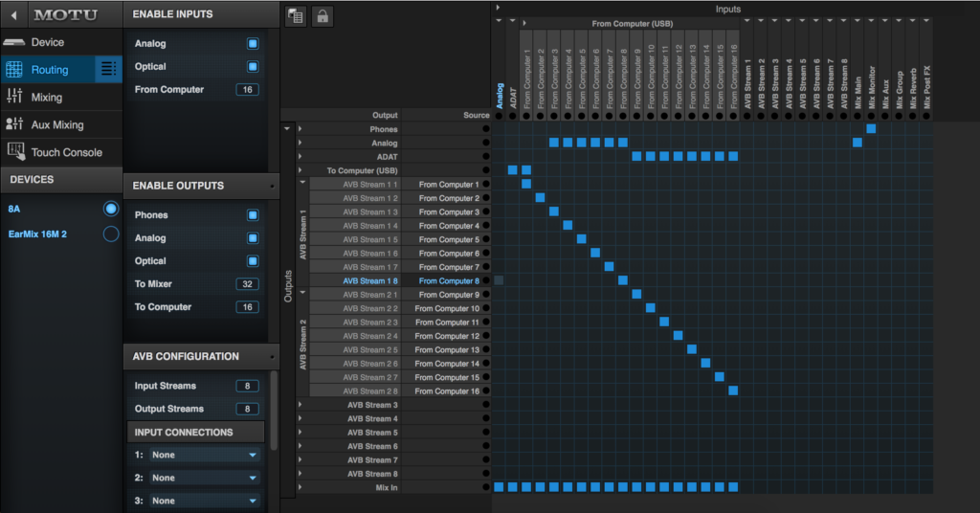This screenshot has height=513, width=980.
Task: Click the Mixing faders icon
Action: (x=14, y=97)
